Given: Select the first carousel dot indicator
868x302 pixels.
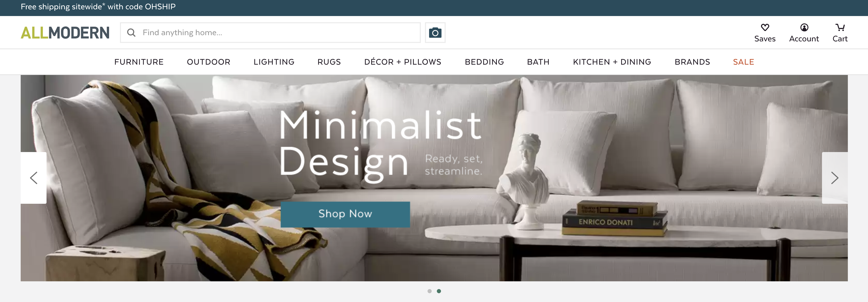Looking at the screenshot, I should (x=429, y=291).
